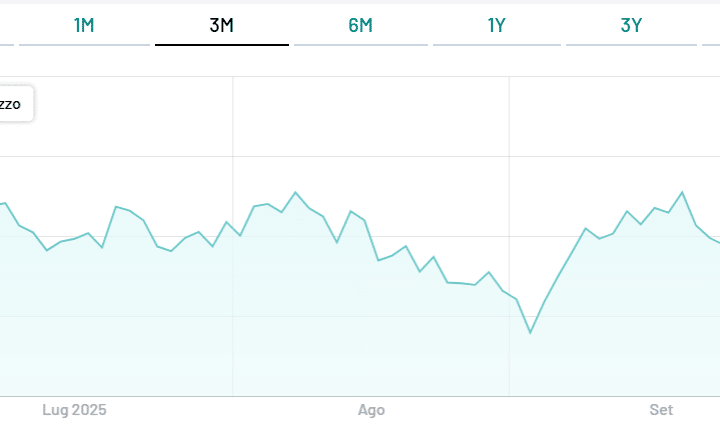The width and height of the screenshot is (720, 444).
Task: Click the 'Ago' month axis label
Action: pos(371,410)
